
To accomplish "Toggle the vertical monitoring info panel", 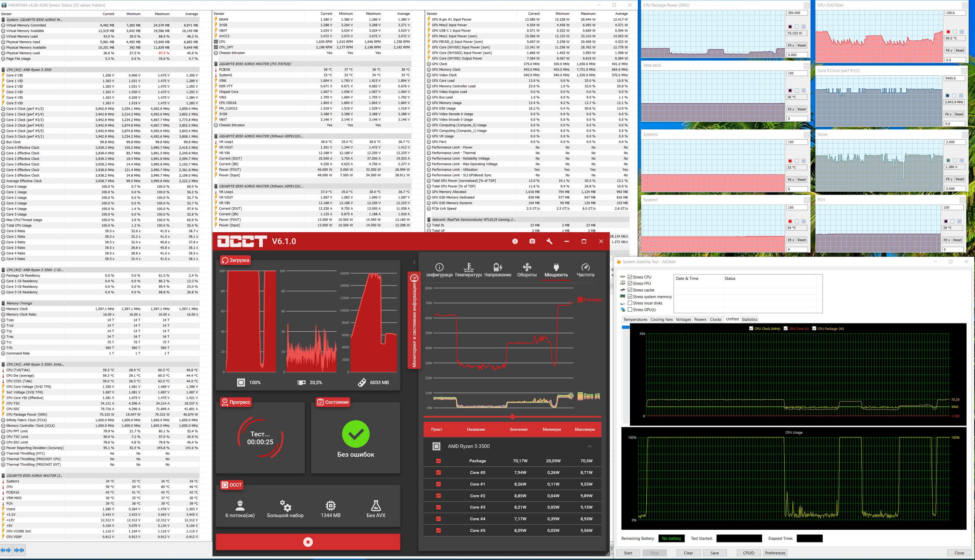I will pyautogui.click(x=414, y=320).
